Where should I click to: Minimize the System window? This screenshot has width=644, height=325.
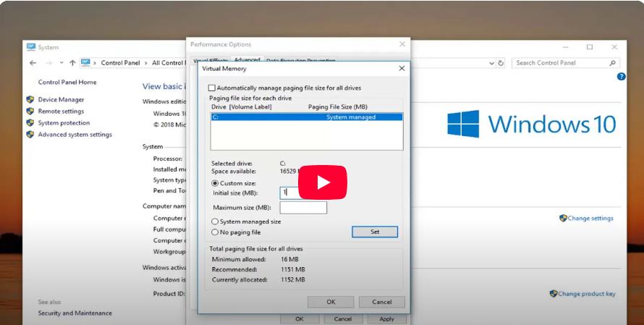(566, 47)
